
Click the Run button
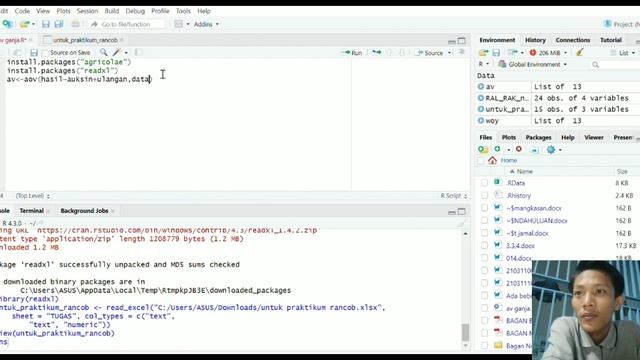click(x=352, y=53)
